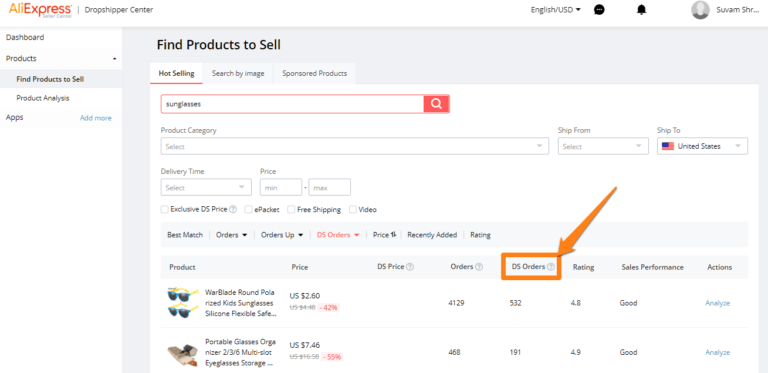Analyze the Portable Glasses Organizer product
768x373 pixels.
718,352
